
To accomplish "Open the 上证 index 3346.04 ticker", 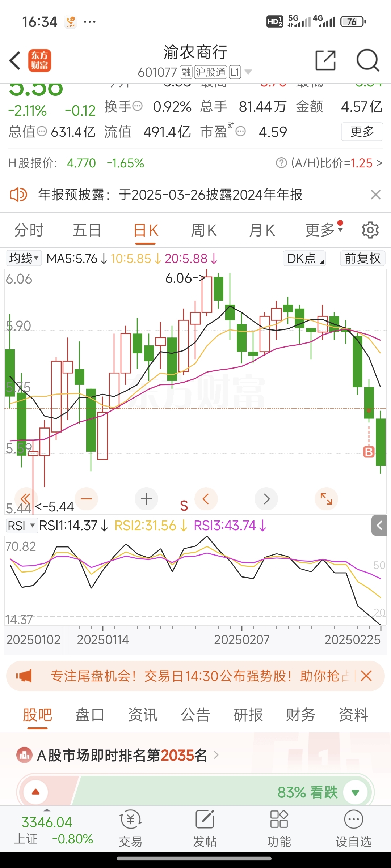I will (x=54, y=830).
